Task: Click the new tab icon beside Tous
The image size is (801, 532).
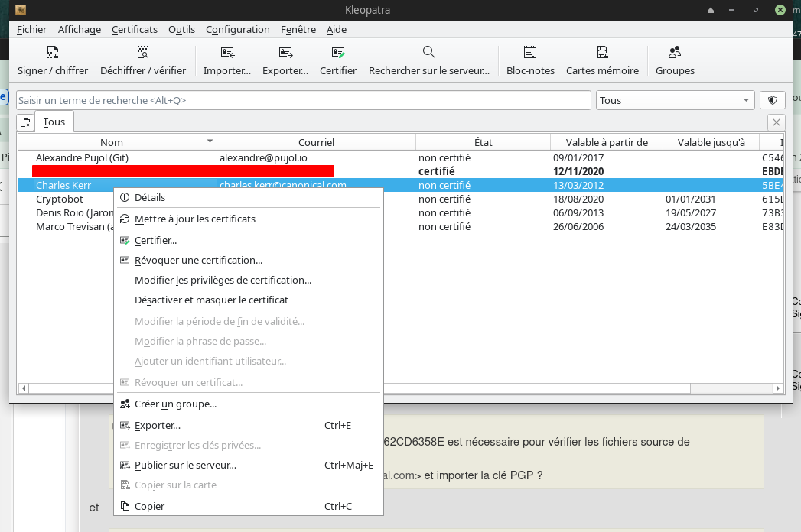Action: pos(25,122)
